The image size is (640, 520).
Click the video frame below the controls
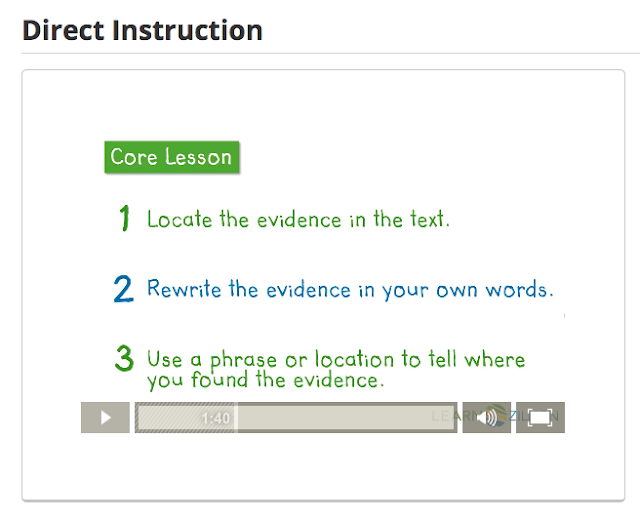[x=322, y=465]
